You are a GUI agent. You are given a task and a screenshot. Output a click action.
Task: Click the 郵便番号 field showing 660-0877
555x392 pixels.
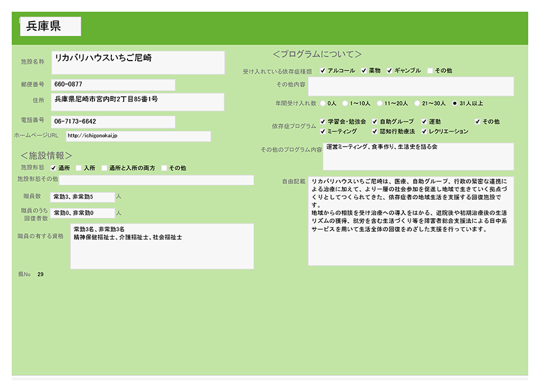[113, 85]
